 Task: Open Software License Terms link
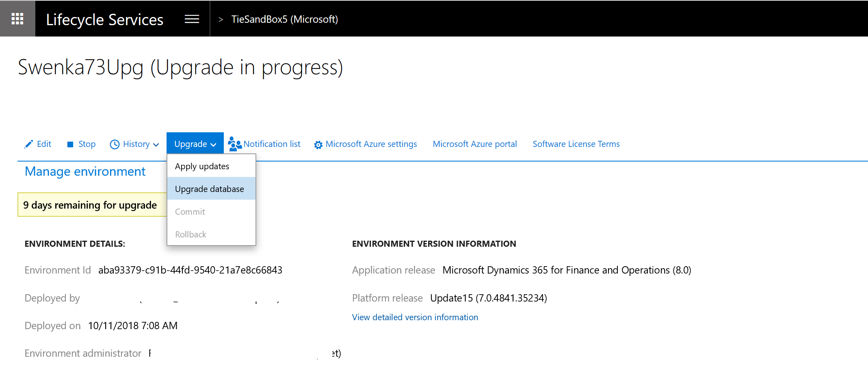[576, 144]
